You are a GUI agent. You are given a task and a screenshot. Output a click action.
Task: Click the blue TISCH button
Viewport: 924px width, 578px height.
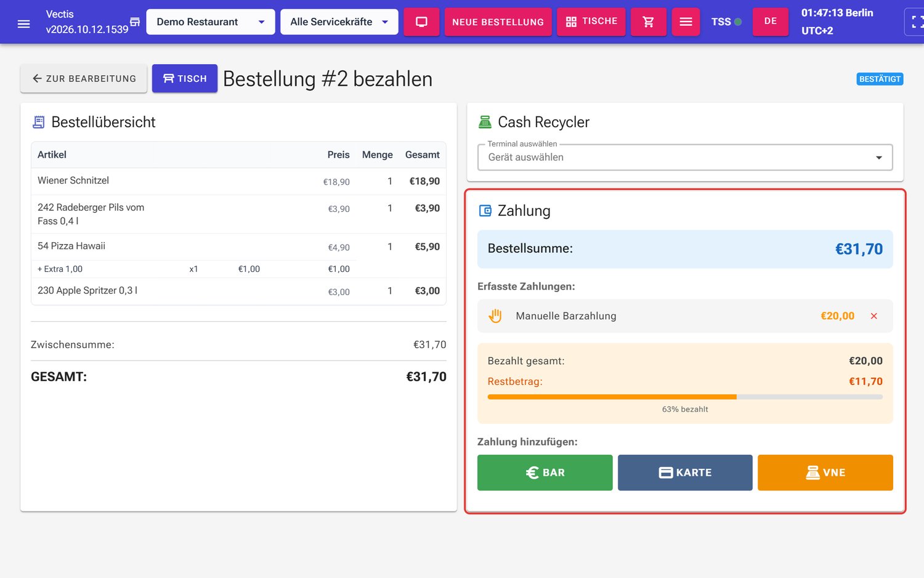pos(185,78)
